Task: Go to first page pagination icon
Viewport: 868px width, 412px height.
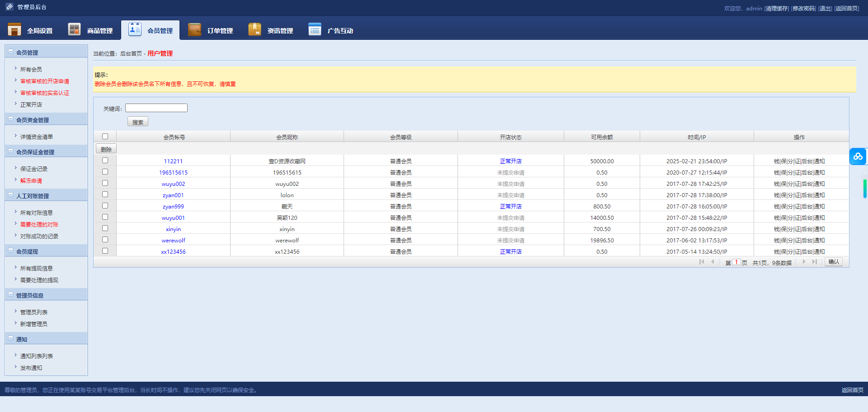Action: point(702,262)
